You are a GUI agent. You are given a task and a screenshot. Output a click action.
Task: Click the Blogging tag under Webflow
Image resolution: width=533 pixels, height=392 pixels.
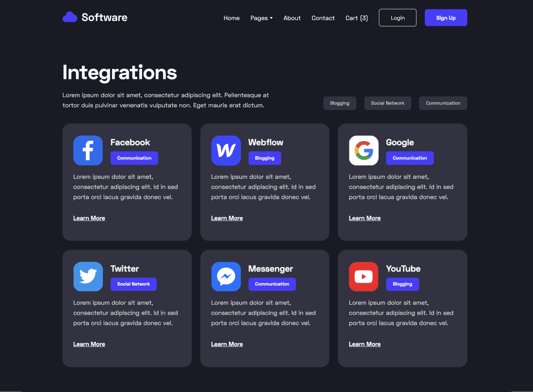pos(265,158)
